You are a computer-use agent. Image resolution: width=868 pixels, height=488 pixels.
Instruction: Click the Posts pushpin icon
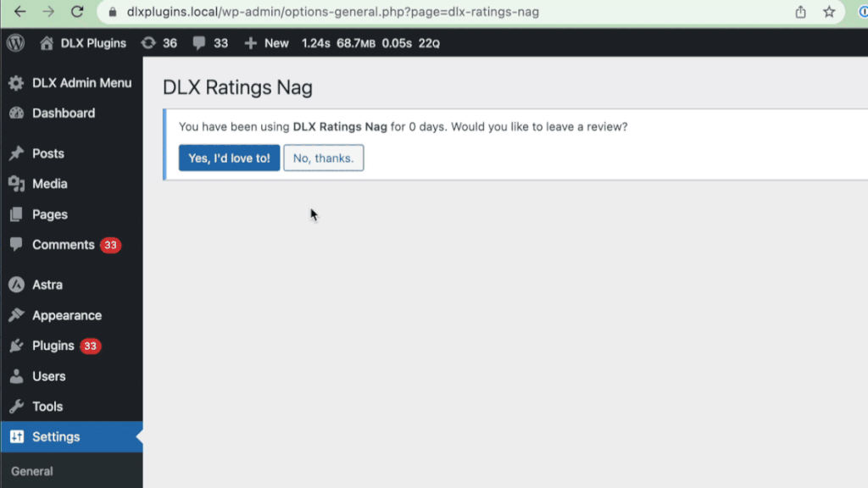pos(16,153)
